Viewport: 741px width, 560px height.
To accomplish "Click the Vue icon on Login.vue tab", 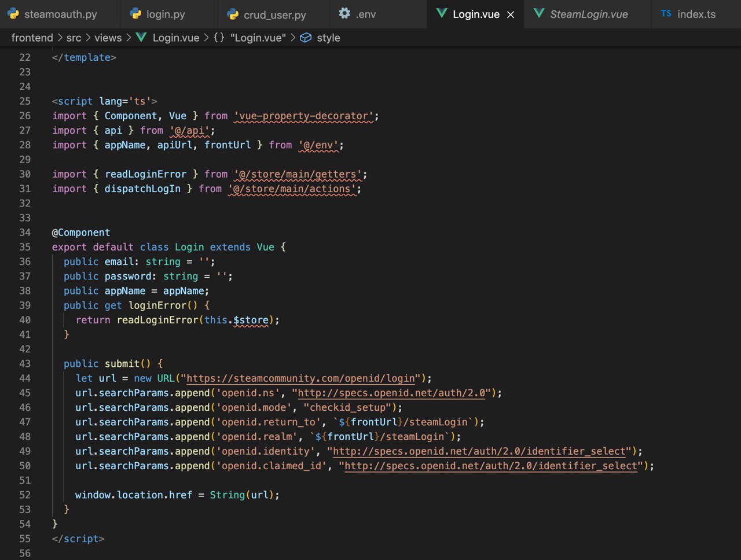I will tap(442, 13).
